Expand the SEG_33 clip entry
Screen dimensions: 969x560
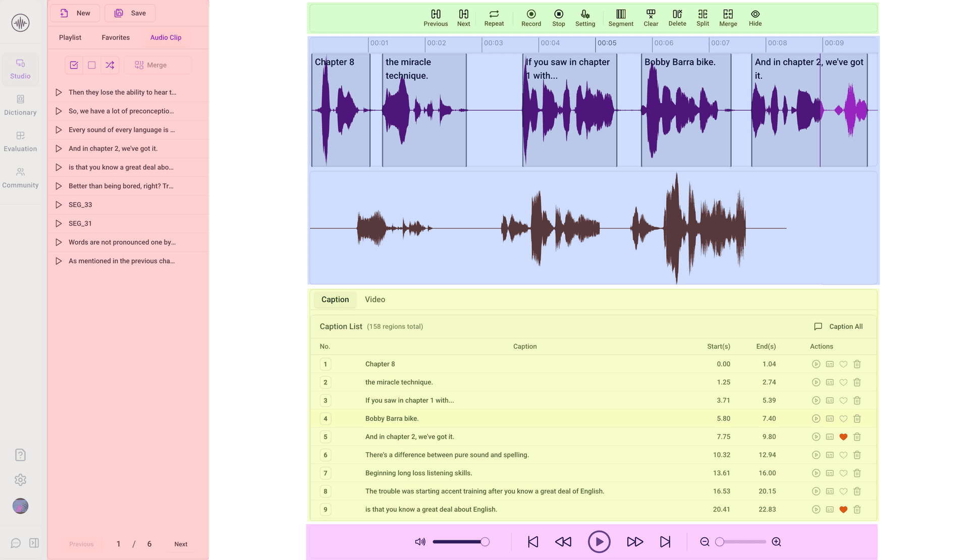click(58, 204)
